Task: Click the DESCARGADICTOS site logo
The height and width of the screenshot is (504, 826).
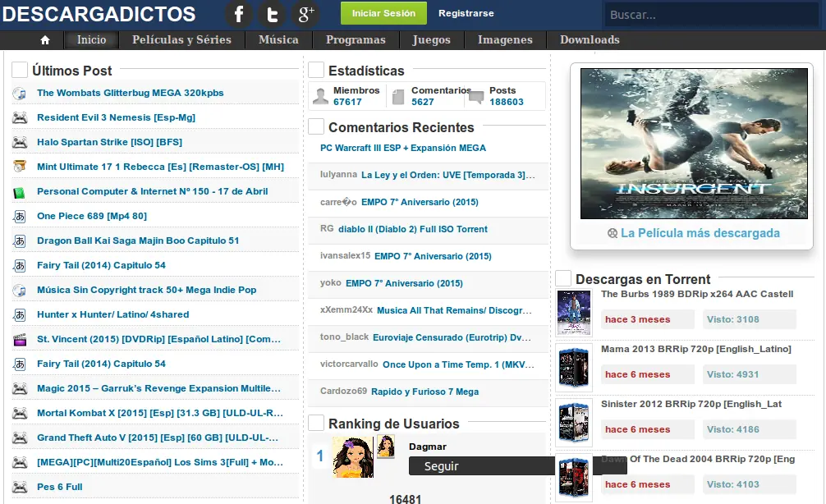Action: 99,14
